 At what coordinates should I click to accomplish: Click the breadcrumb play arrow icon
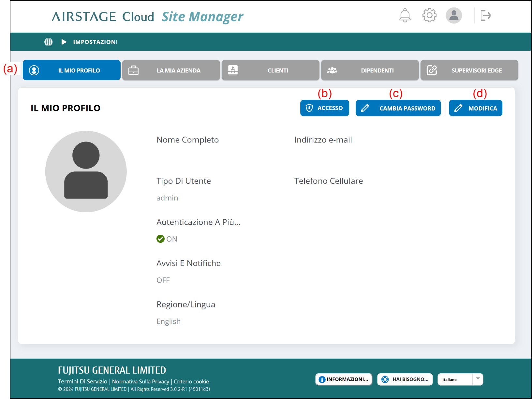tap(64, 42)
